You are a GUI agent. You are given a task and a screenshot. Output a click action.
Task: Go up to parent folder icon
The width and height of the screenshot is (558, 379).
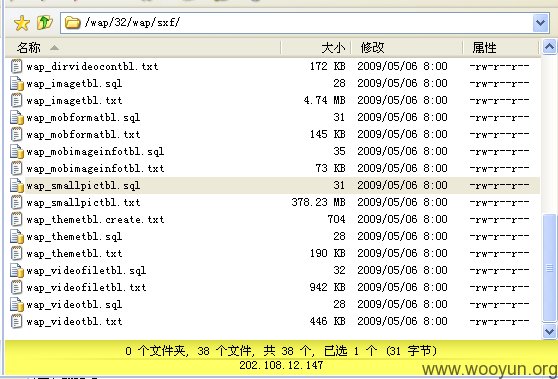coord(45,23)
